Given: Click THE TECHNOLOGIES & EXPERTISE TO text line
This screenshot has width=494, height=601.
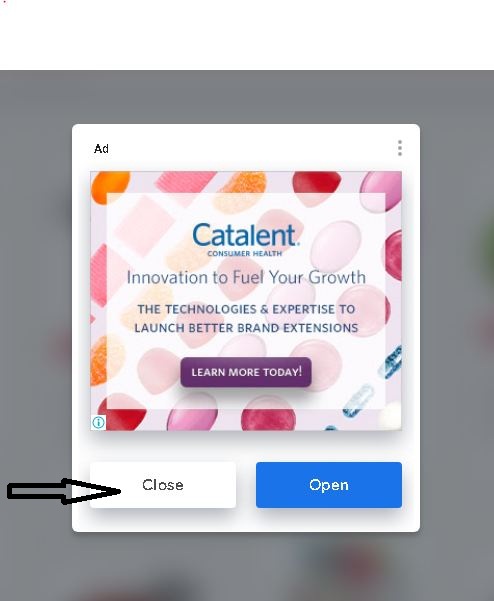Looking at the screenshot, I should [x=246, y=309].
